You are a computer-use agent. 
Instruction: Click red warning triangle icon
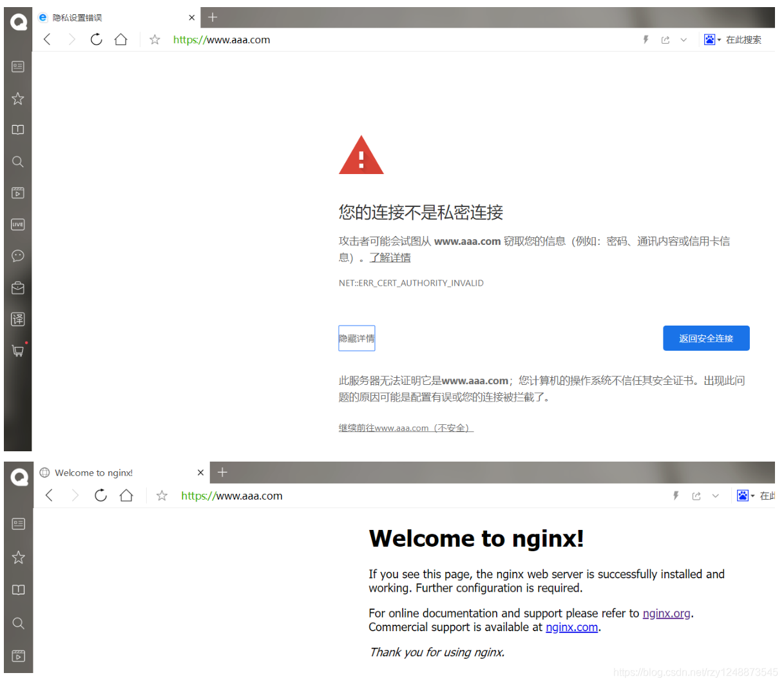coord(361,155)
